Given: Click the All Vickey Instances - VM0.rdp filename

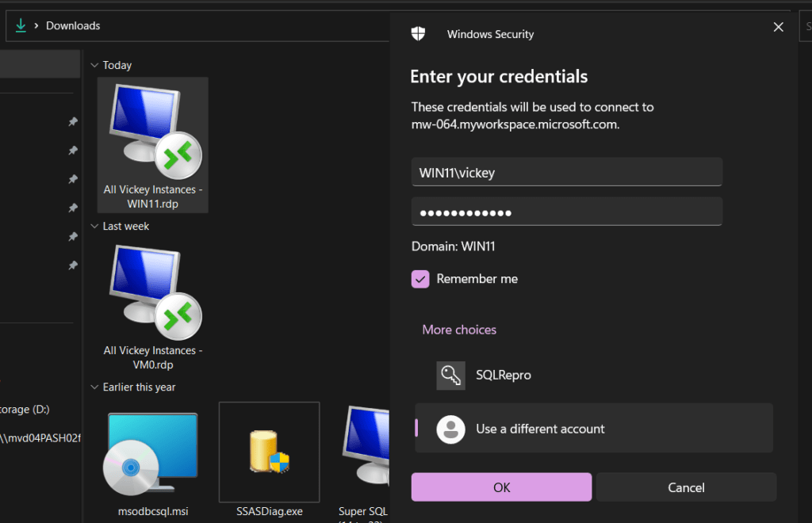Looking at the screenshot, I should [153, 357].
